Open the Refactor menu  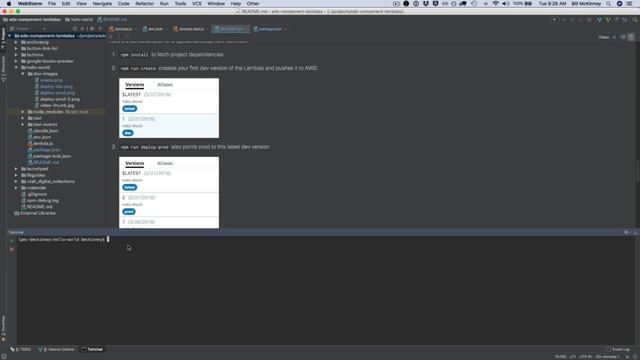[144, 4]
